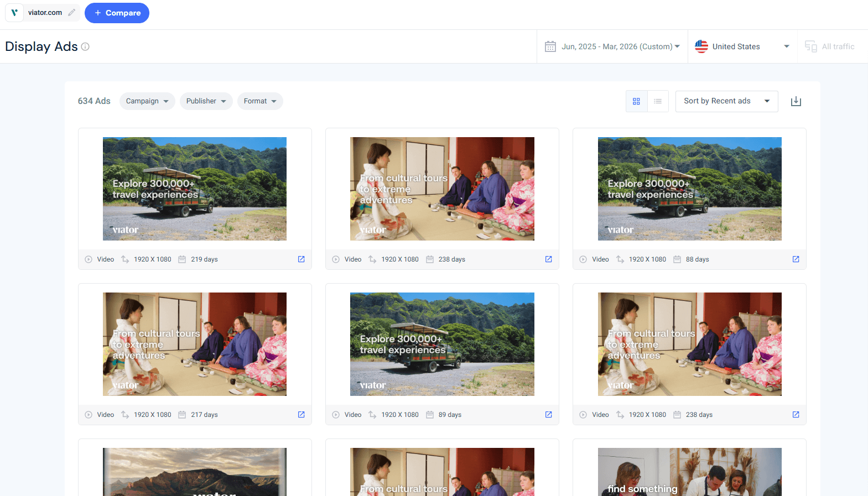Screen dimensions: 868x496
Task: Expand the Sort by Recent ads dropdown
Action: click(726, 101)
